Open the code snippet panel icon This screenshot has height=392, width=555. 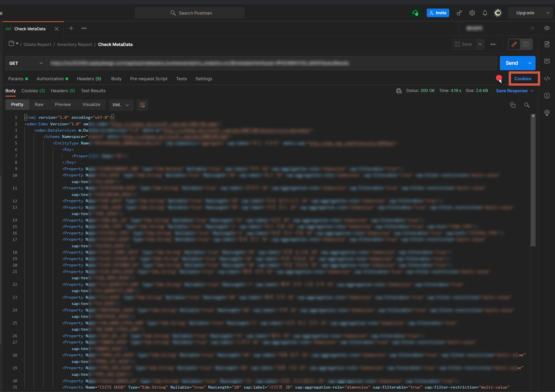[x=547, y=79]
